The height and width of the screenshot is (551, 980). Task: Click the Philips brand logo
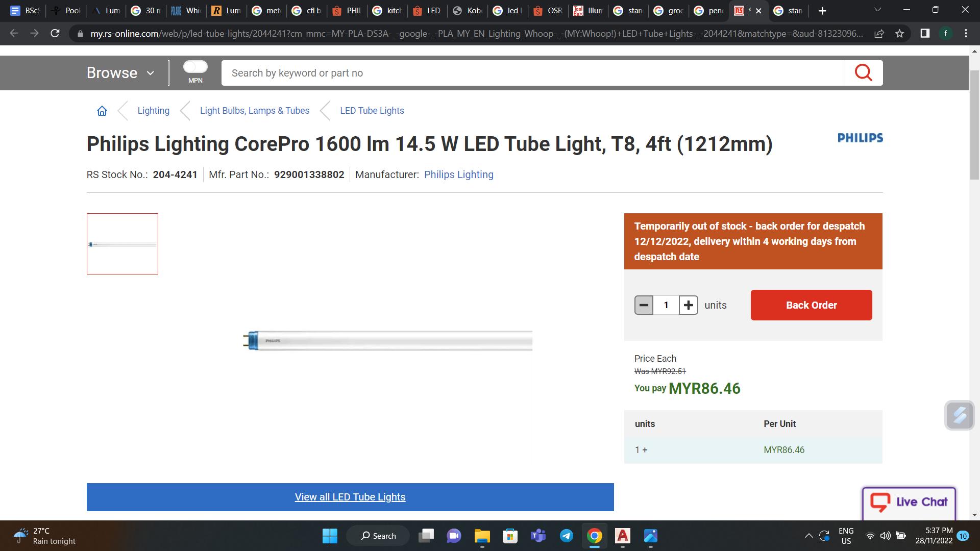point(860,138)
